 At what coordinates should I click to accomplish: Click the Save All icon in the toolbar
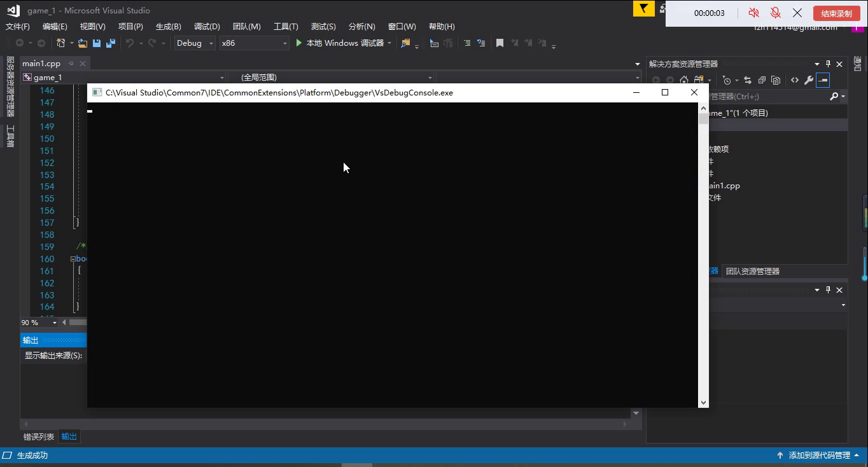110,43
